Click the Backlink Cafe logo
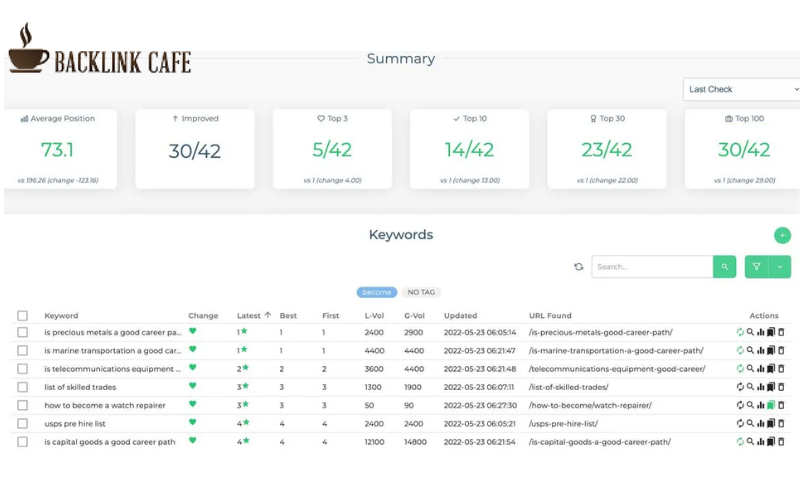 [x=99, y=48]
